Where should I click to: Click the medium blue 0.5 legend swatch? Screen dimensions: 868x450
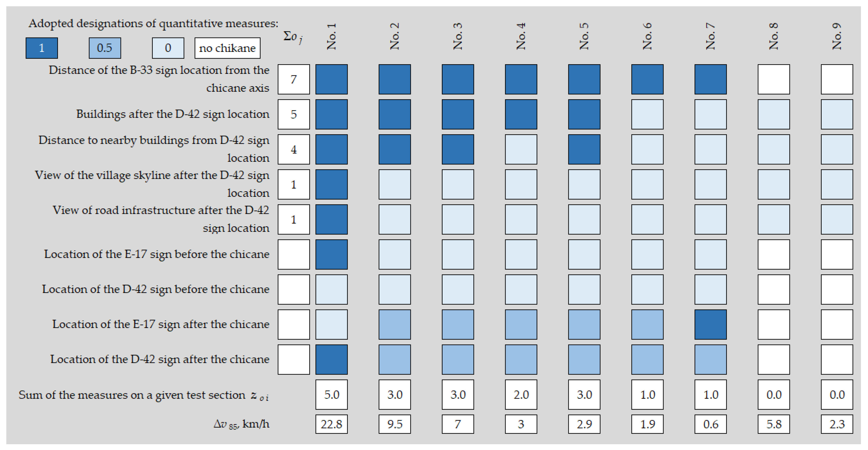pyautogui.click(x=104, y=48)
